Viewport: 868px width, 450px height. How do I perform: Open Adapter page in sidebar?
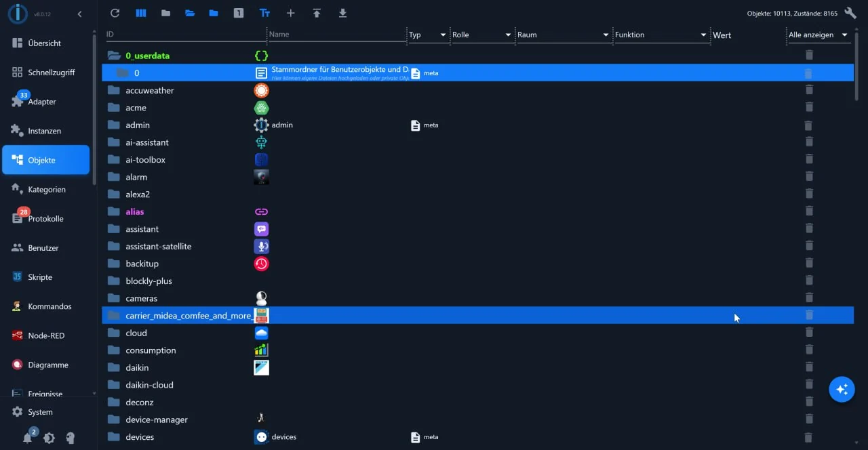click(x=46, y=102)
